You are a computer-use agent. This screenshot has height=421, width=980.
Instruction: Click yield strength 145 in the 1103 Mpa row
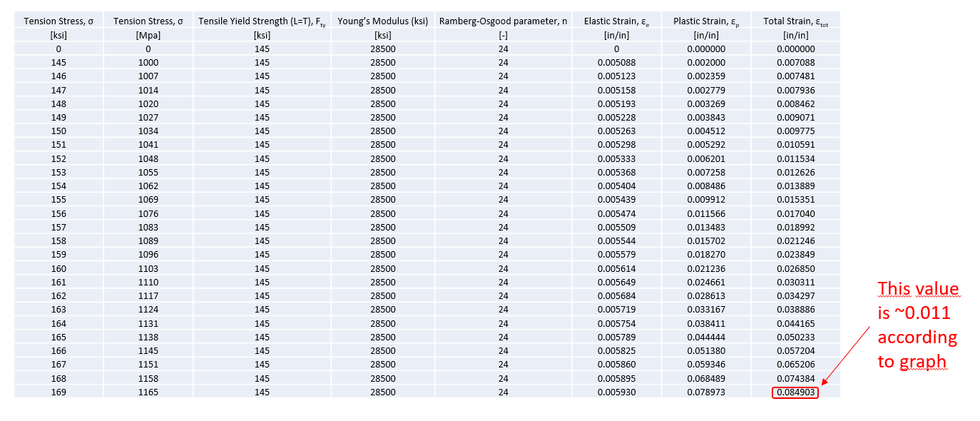tap(262, 268)
